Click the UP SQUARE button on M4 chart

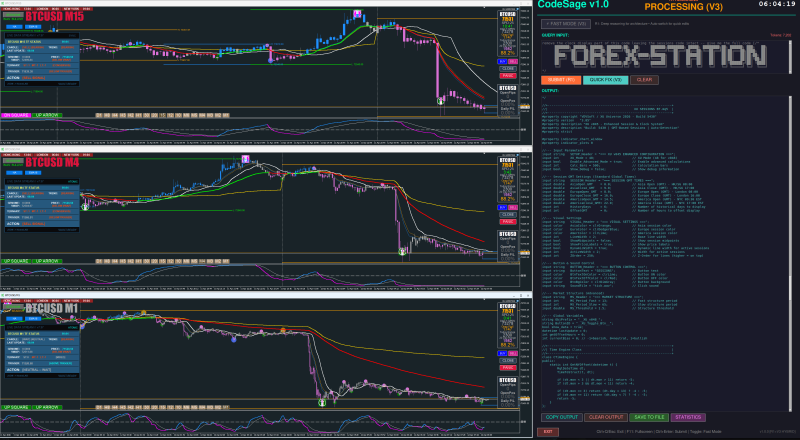coord(16,261)
